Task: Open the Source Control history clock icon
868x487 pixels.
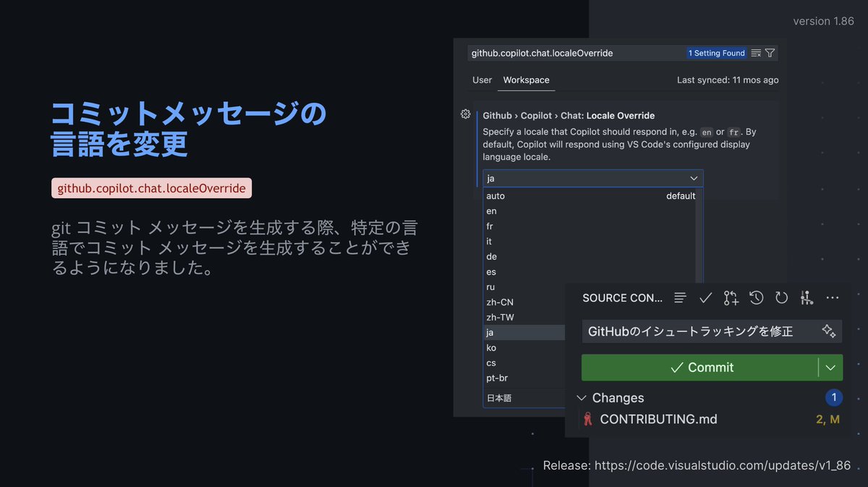Action: pos(756,297)
